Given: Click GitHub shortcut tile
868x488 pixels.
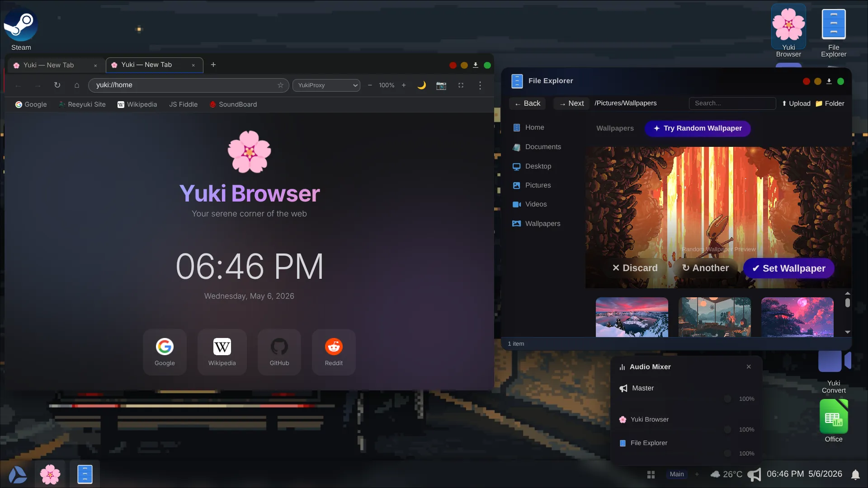Looking at the screenshot, I should (x=279, y=352).
